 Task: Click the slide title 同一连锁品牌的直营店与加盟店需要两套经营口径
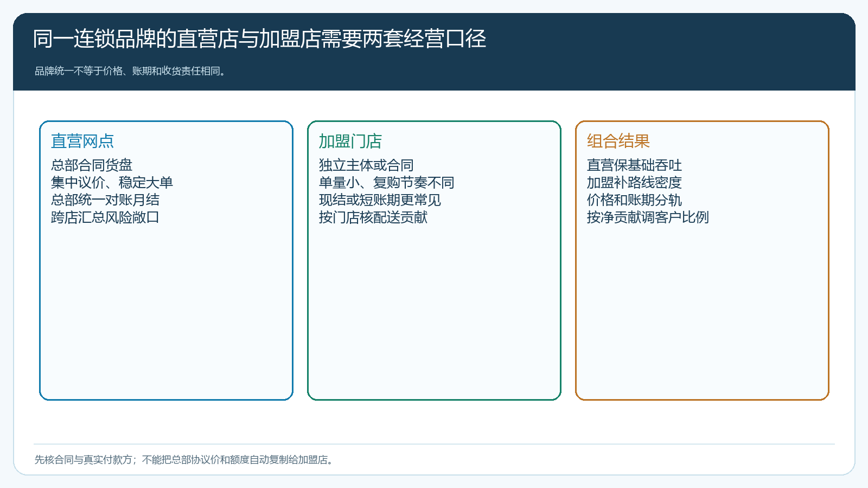[259, 38]
